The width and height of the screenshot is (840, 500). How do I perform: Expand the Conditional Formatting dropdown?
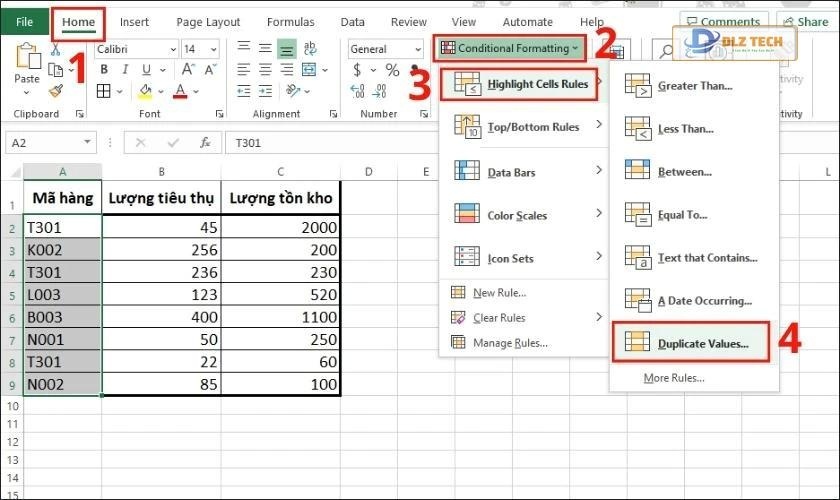pos(509,48)
